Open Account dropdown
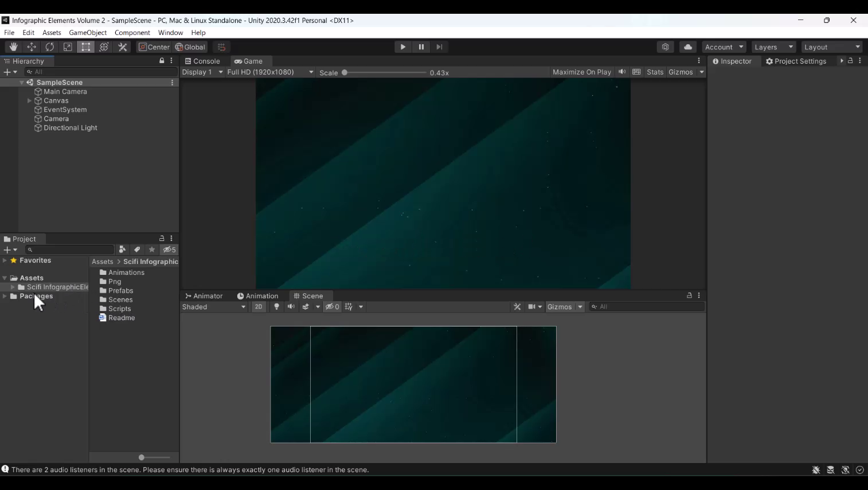This screenshot has width=868, height=490. (x=724, y=47)
